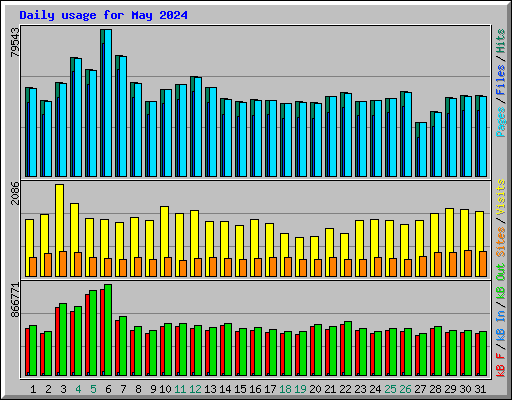Select the cyan "Pages" legend label
The height and width of the screenshot is (400, 512).
[500, 122]
